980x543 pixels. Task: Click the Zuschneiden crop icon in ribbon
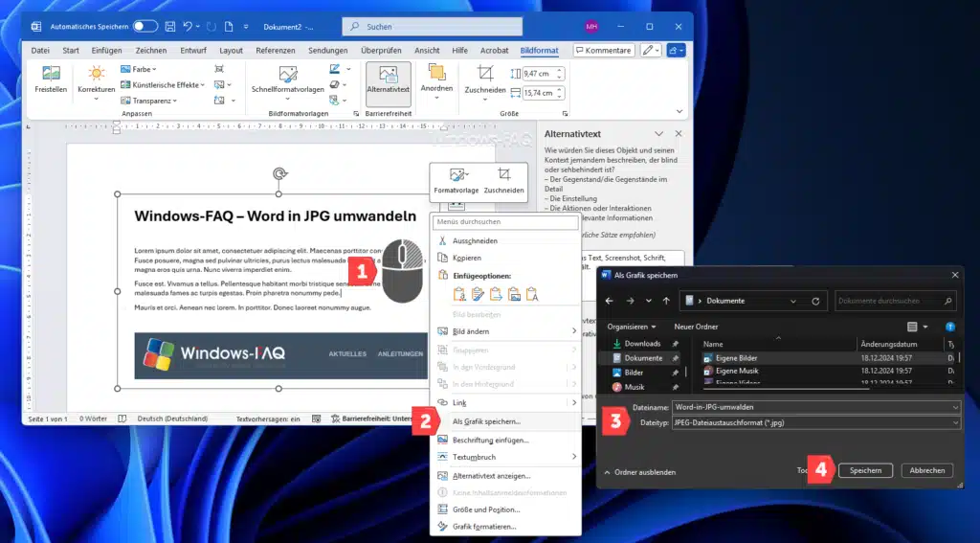(485, 73)
